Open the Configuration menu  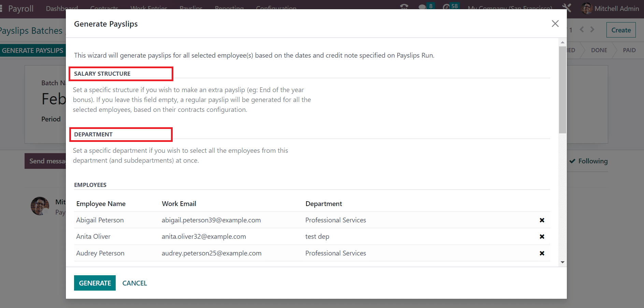tap(276, 8)
